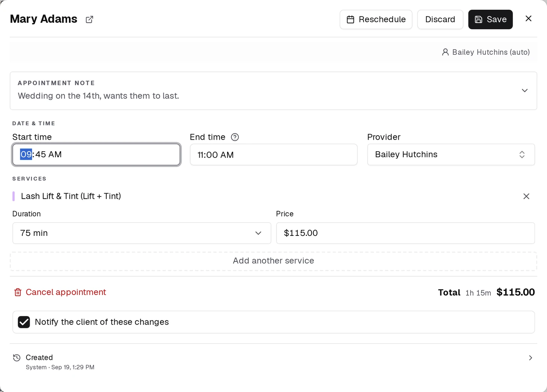Viewport: 547px width, 392px height.
Task: Remove the Lash Lift & Tint service
Action: 526,196
